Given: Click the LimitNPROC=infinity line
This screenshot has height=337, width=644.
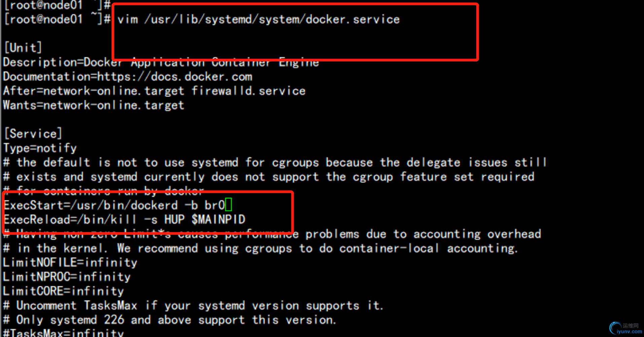Looking at the screenshot, I should point(67,277).
